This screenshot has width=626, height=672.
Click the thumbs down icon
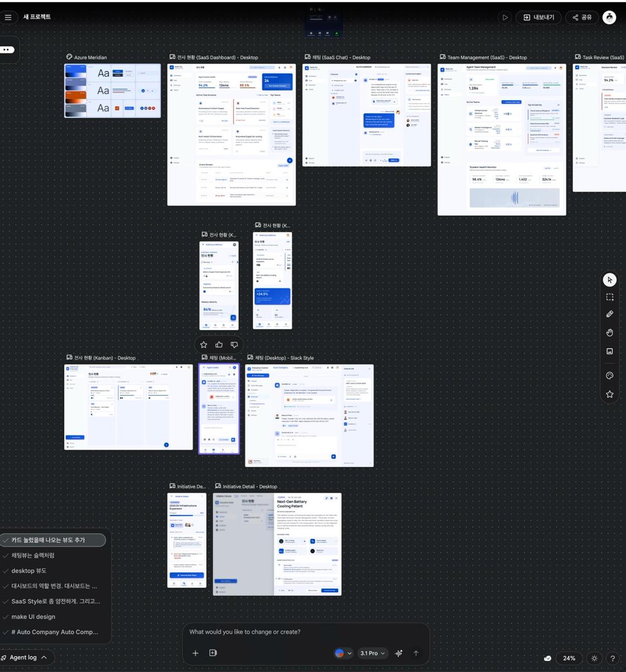tap(234, 345)
